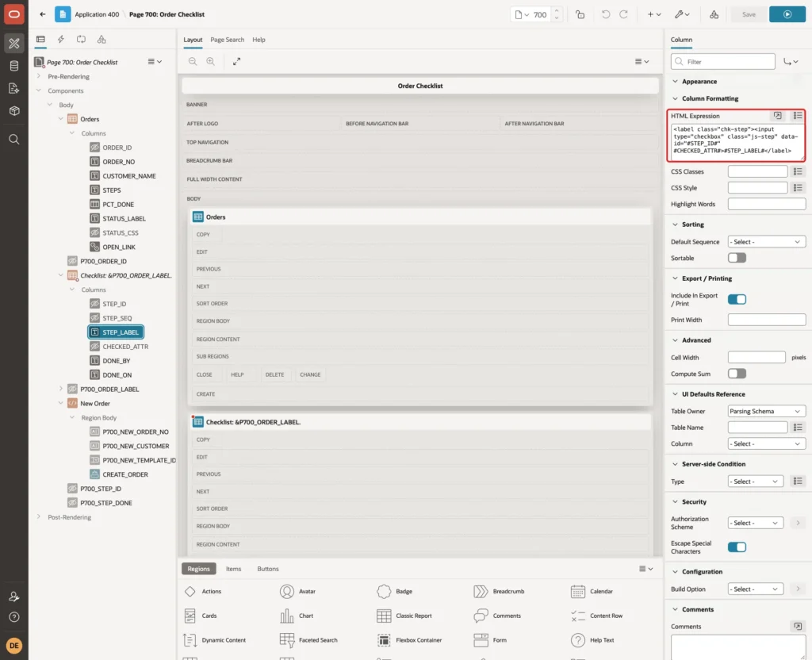
Task: Open the Table Owner dropdown
Action: 767,412
